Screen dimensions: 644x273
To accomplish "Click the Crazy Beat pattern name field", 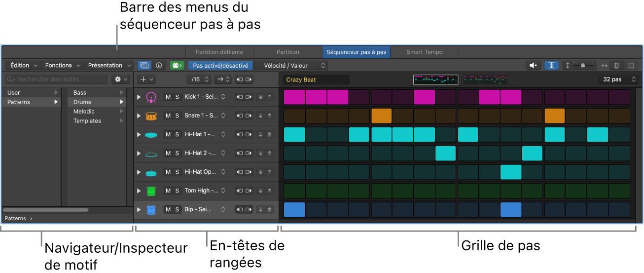I will click(316, 79).
